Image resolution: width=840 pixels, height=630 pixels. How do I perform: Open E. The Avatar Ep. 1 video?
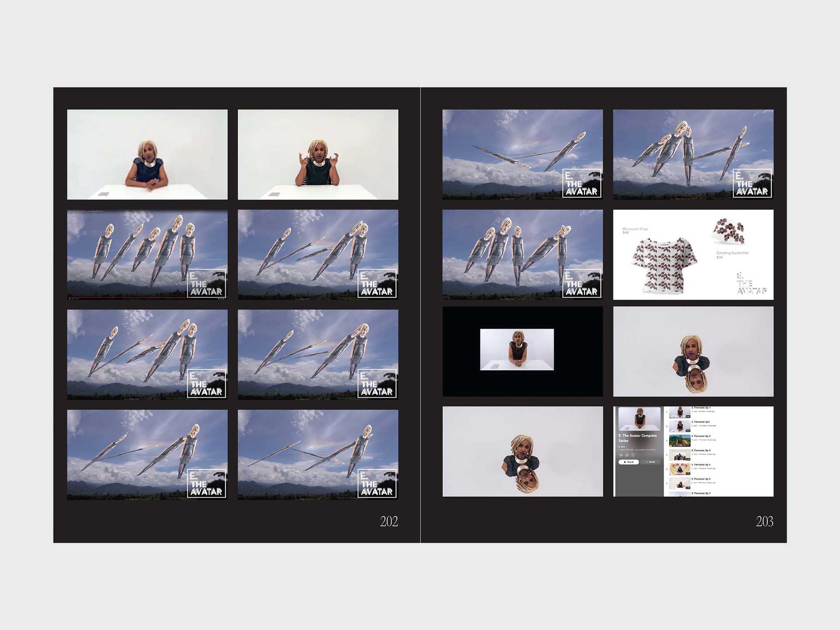tap(680, 412)
